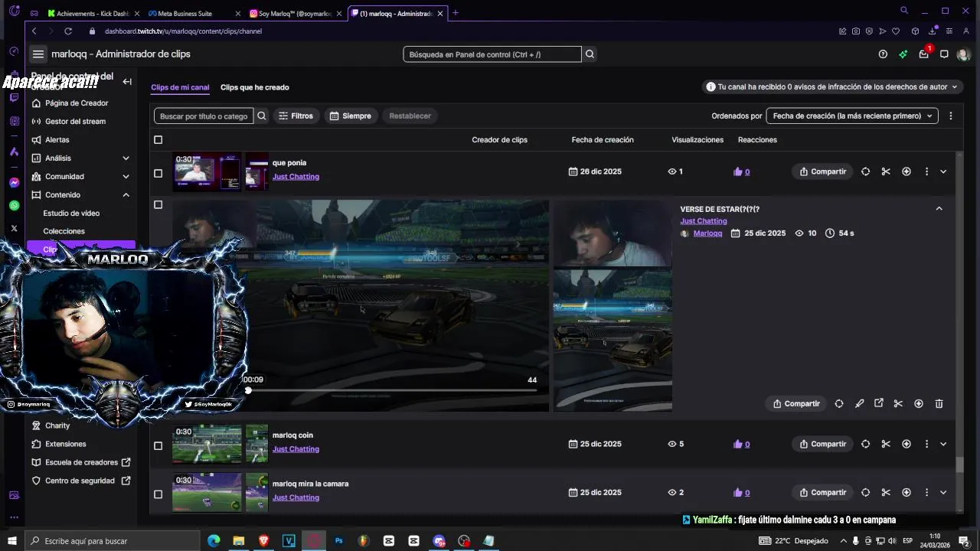Open File Explorer from the taskbar
This screenshot has height=551, width=980.
[239, 541]
